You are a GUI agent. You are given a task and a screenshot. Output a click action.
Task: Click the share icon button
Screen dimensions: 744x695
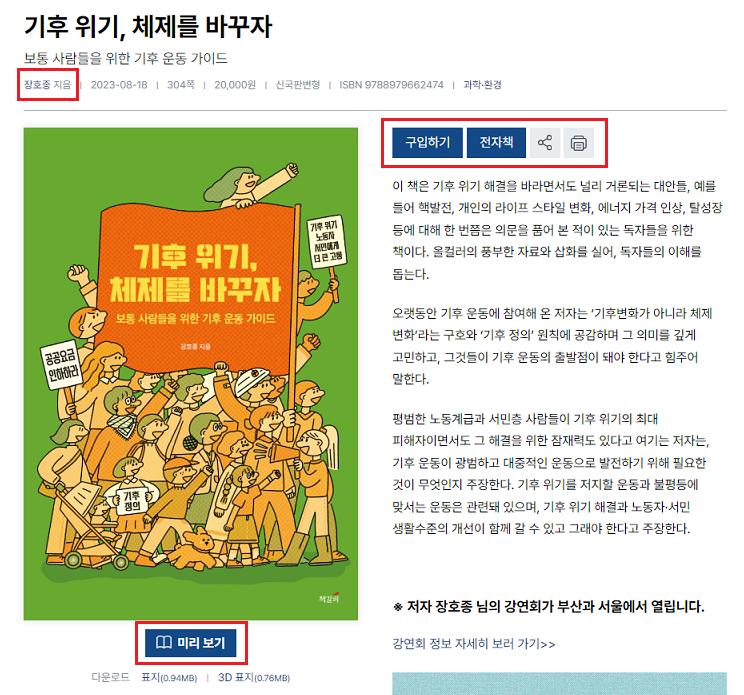545,143
